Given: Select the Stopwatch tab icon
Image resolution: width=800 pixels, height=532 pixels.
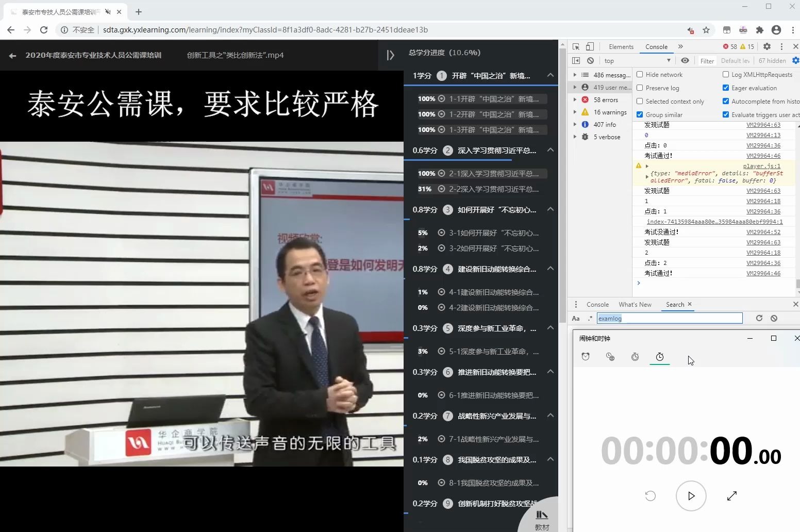Looking at the screenshot, I should pos(660,357).
